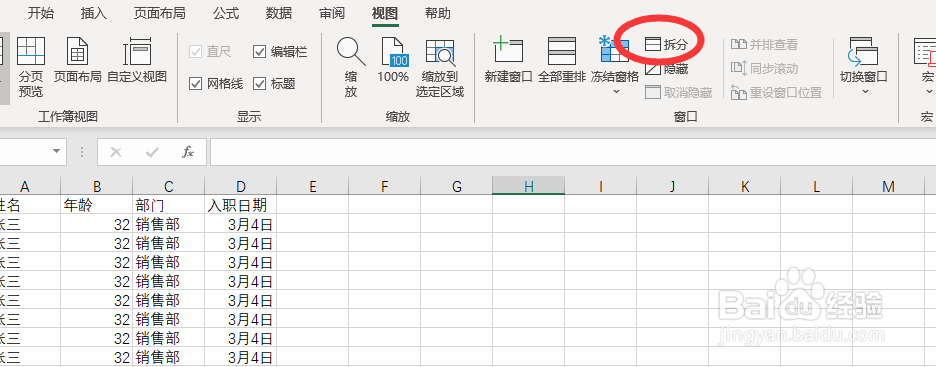Click the Macros icon
The height and width of the screenshot is (367, 936).
point(925,51)
